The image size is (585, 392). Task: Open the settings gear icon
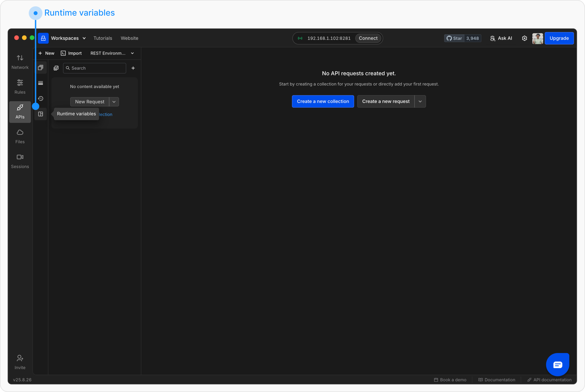pyautogui.click(x=524, y=38)
